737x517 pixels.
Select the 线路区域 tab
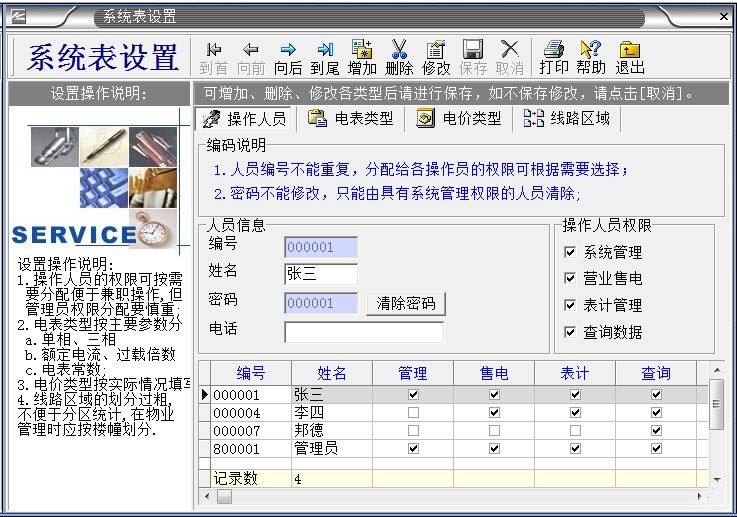(567, 119)
